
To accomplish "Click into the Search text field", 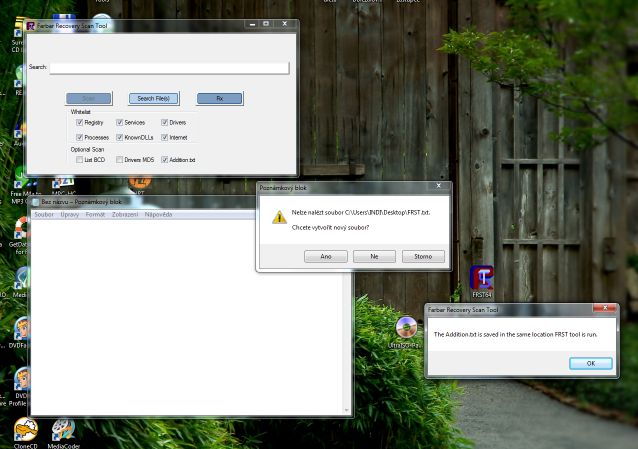I will coord(169,68).
